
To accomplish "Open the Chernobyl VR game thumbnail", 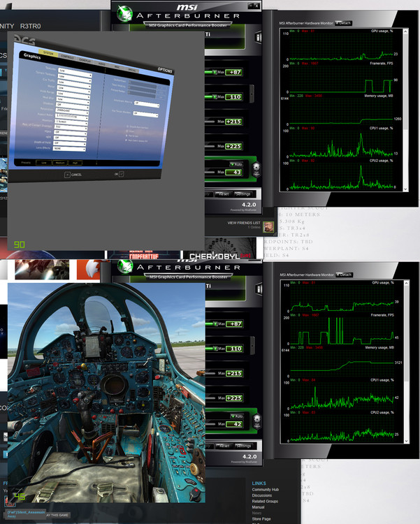I will click(x=219, y=249).
